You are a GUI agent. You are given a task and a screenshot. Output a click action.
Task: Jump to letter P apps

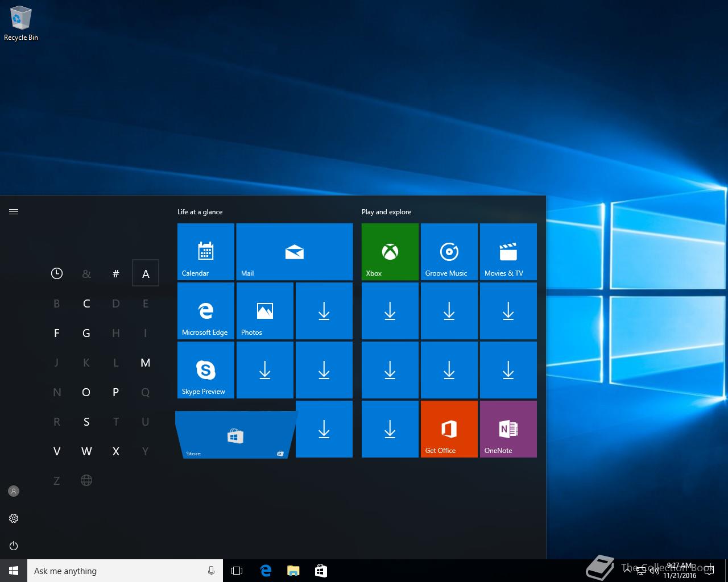[x=116, y=392]
